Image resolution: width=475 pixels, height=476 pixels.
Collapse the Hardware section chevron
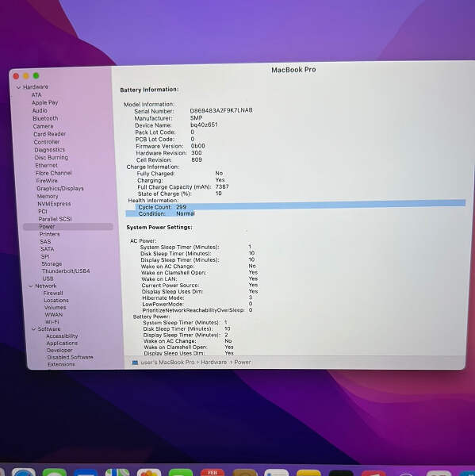pyautogui.click(x=19, y=87)
